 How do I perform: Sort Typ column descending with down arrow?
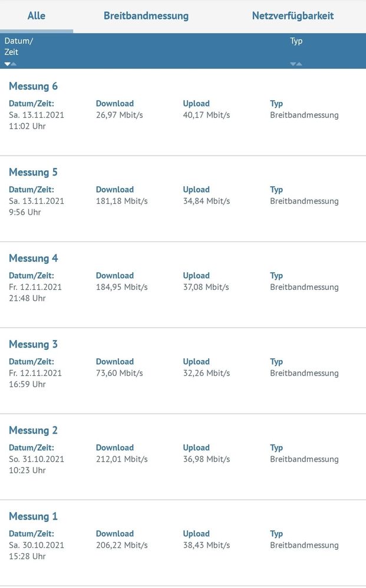pyautogui.click(x=293, y=64)
